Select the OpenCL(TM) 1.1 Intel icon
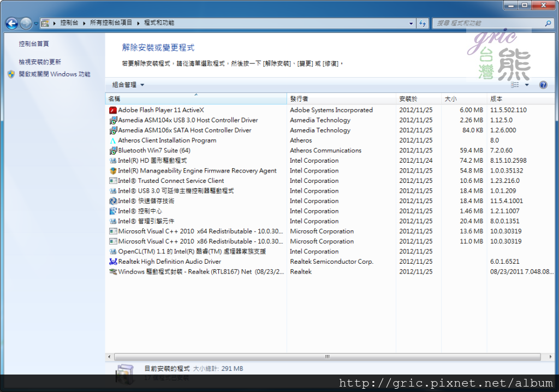559x392 pixels. (113, 252)
